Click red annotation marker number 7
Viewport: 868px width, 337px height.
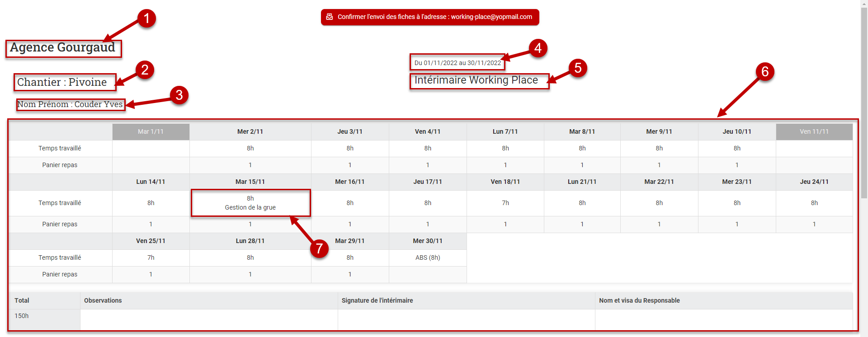click(319, 248)
